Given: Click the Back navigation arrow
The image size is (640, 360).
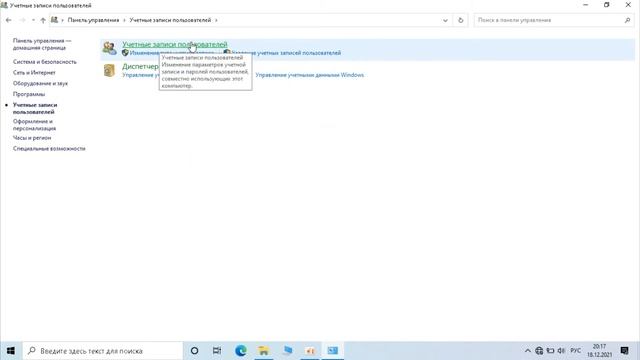Looking at the screenshot, I should [9, 20].
